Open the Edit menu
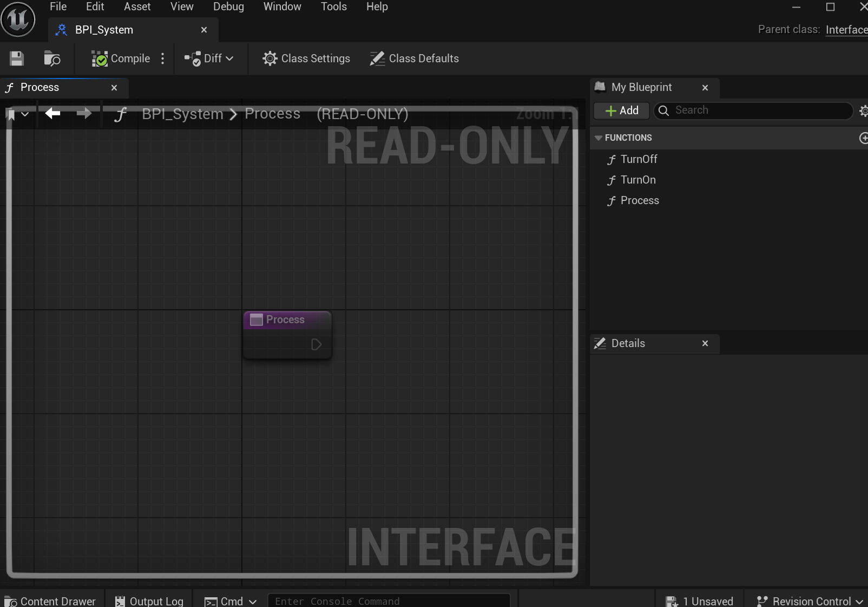 point(95,6)
